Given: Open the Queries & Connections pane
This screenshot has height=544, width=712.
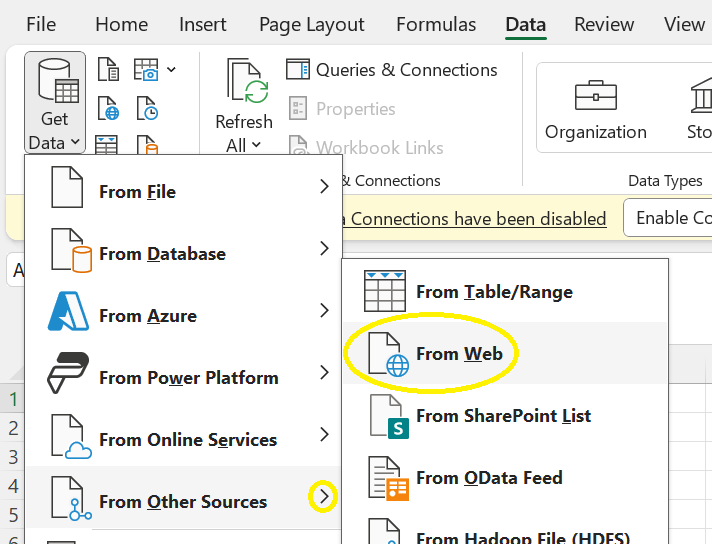Looking at the screenshot, I should click(x=391, y=70).
